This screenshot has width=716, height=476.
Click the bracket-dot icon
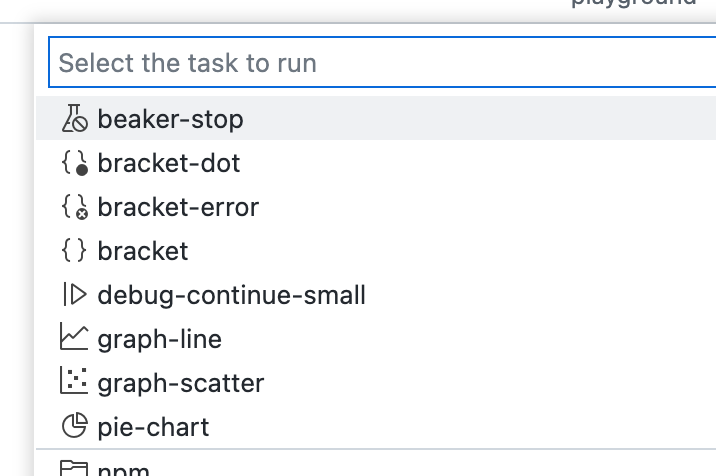click(x=74, y=163)
